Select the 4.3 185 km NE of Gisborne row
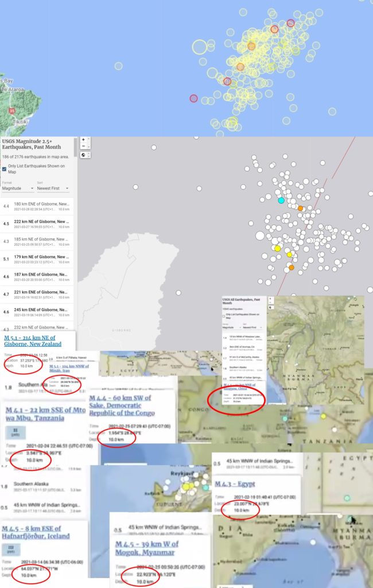Screen dimensions: 373x588 (x=37, y=242)
